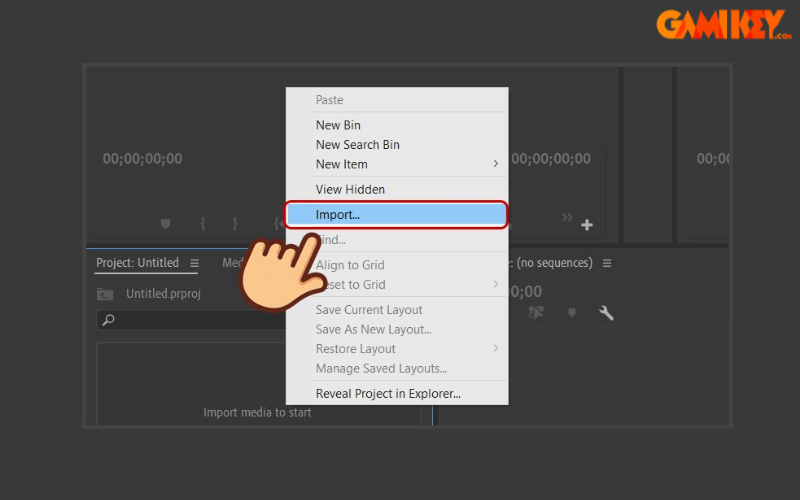Expand the overflow double-chevron in monitor

(567, 218)
